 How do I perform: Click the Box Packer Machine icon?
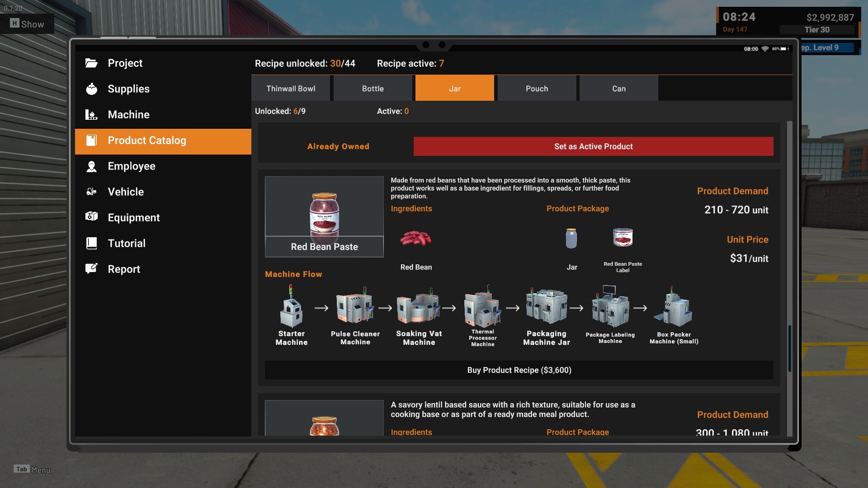pos(674,307)
